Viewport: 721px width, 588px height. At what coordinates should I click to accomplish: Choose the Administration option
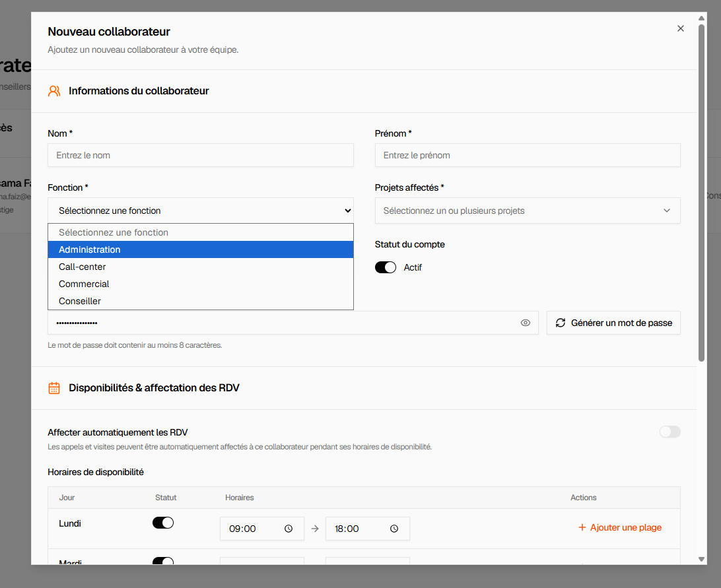[201, 249]
